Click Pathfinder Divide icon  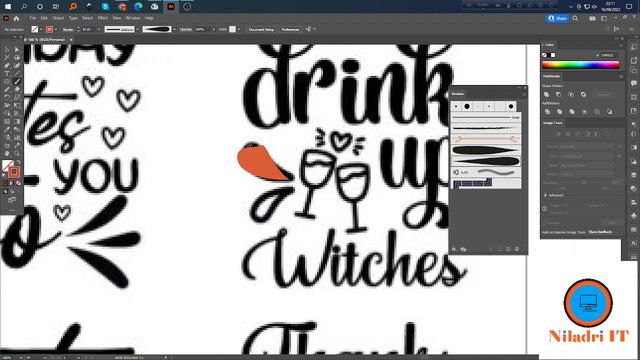pos(547,111)
